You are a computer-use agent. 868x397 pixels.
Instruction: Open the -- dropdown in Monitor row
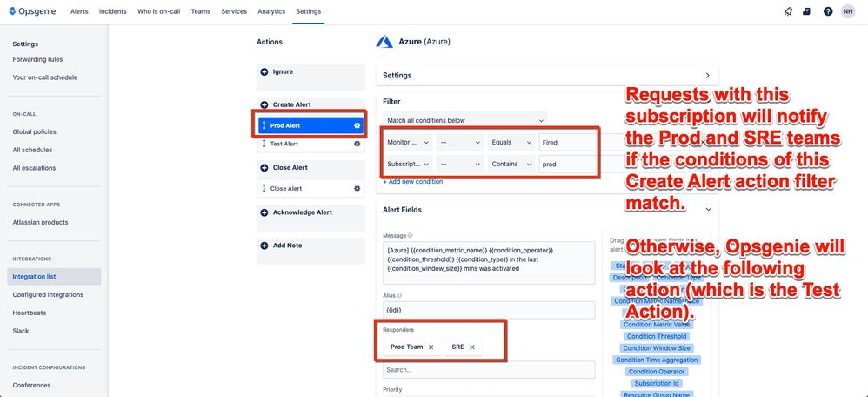[460, 143]
